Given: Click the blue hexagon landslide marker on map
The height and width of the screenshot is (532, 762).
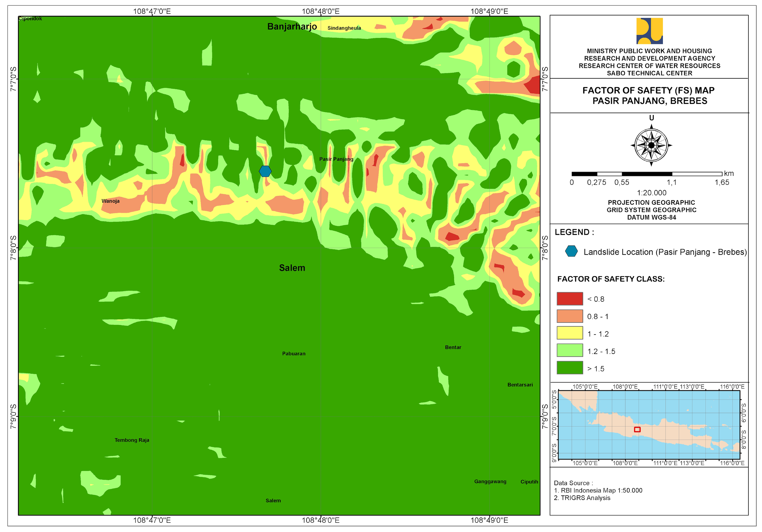Looking at the screenshot, I should [x=265, y=171].
